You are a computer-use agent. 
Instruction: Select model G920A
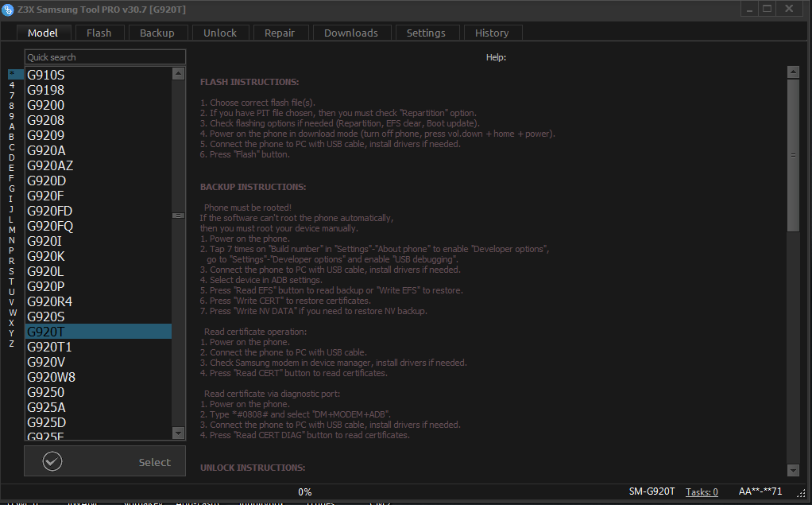pyautogui.click(x=99, y=150)
